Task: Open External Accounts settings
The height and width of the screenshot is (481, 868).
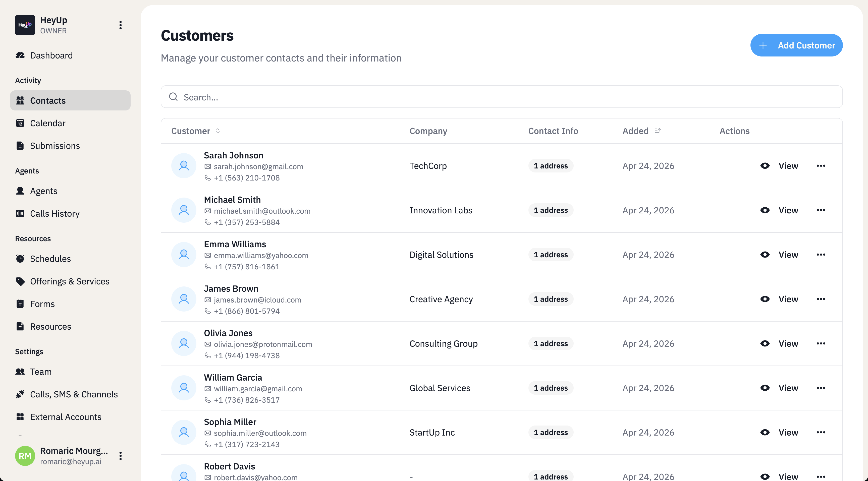Action: point(66,417)
